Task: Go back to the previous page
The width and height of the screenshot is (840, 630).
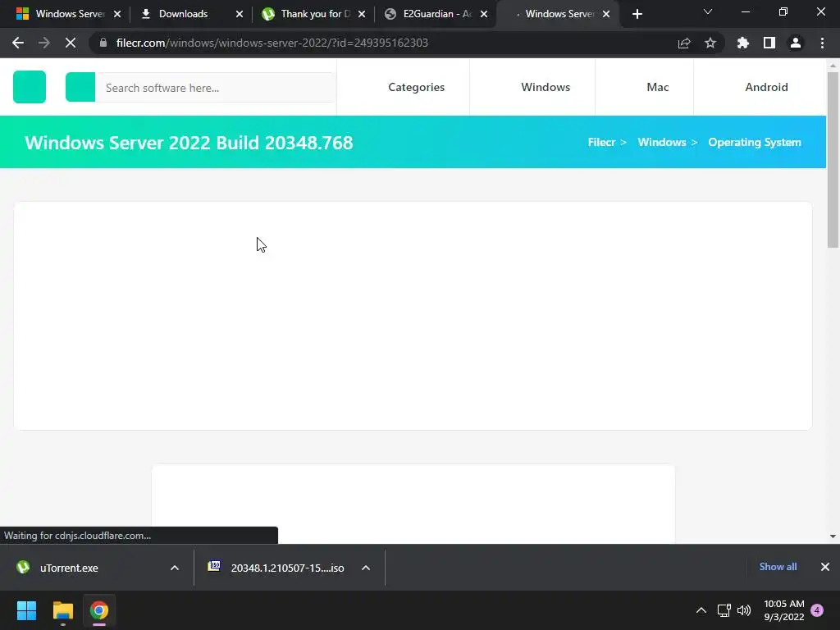Action: (18, 43)
